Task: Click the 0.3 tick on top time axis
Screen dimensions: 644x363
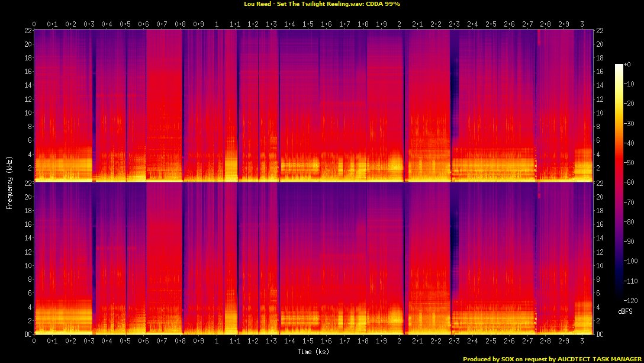Action: click(x=89, y=24)
